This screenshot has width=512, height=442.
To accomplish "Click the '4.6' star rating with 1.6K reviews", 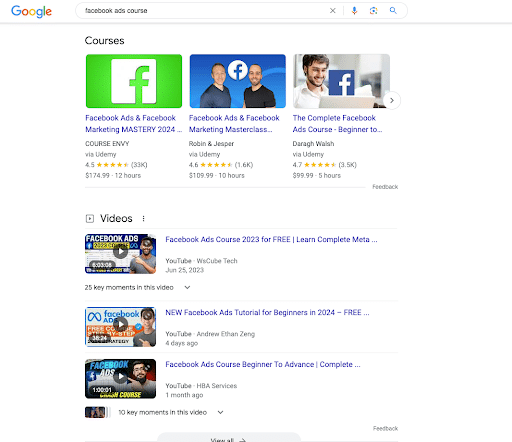I will (221, 165).
